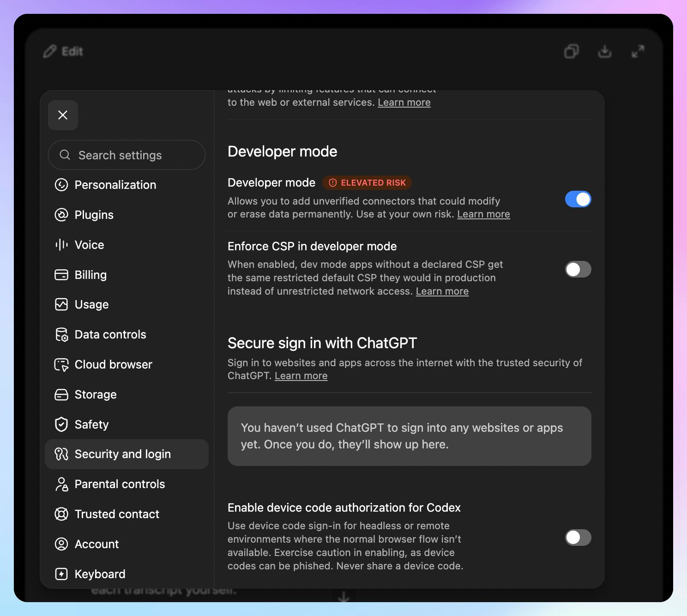
Task: Click the Parental controls person icon
Action: click(x=61, y=484)
